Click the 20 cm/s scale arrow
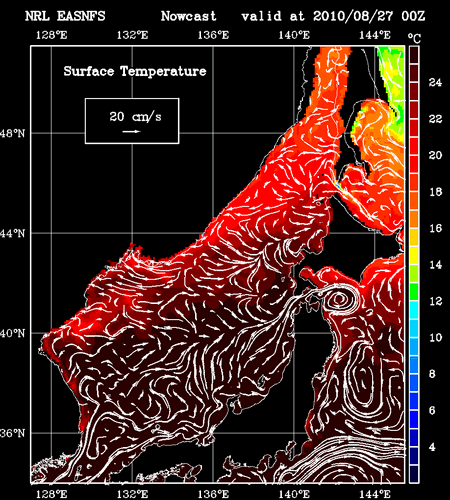The width and height of the screenshot is (450, 500). coord(131,131)
